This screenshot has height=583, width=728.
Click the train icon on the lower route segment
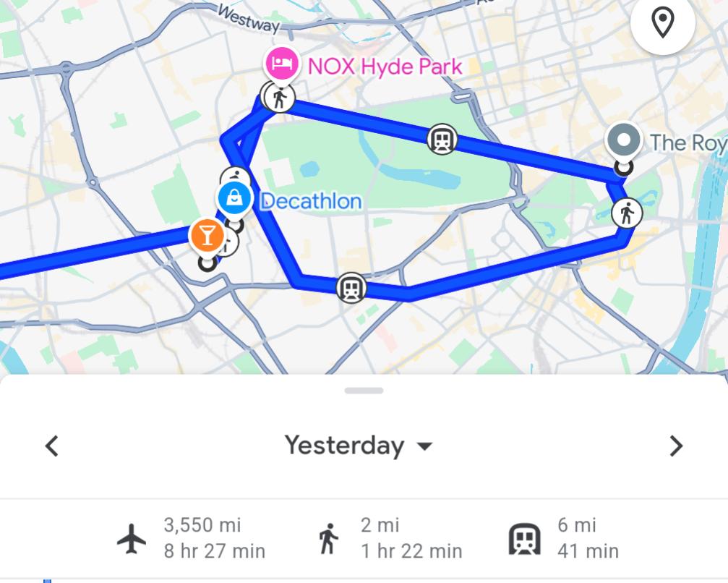click(x=351, y=289)
